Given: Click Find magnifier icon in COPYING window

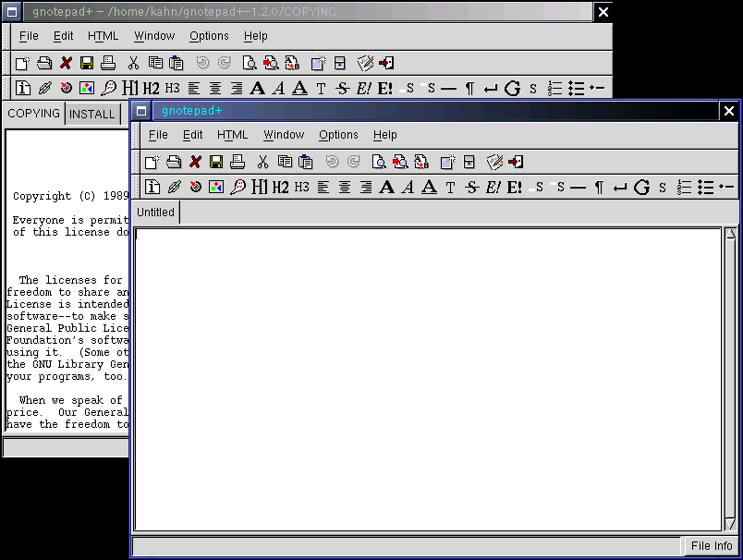Looking at the screenshot, I should [250, 63].
